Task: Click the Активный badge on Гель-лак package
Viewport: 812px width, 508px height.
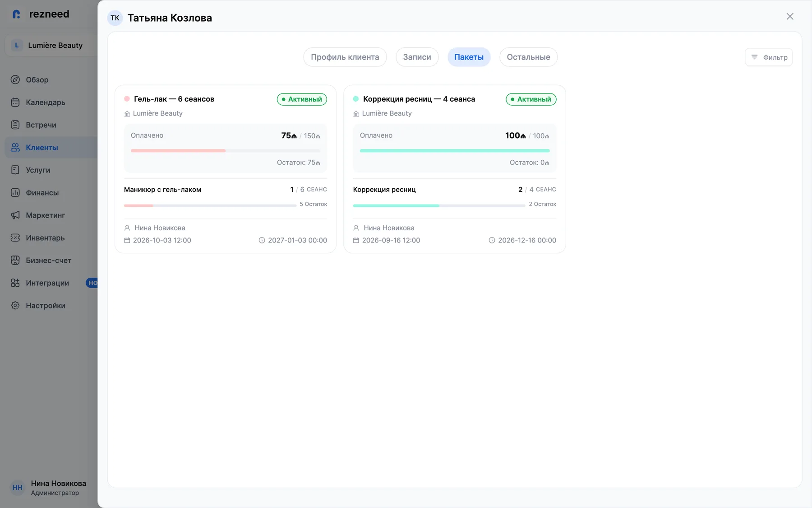Action: (x=302, y=99)
